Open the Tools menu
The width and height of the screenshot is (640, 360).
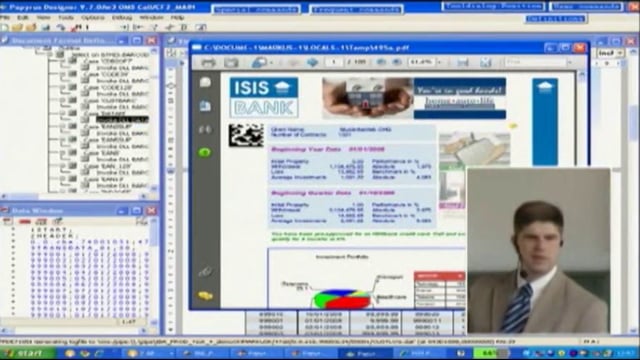[66, 18]
